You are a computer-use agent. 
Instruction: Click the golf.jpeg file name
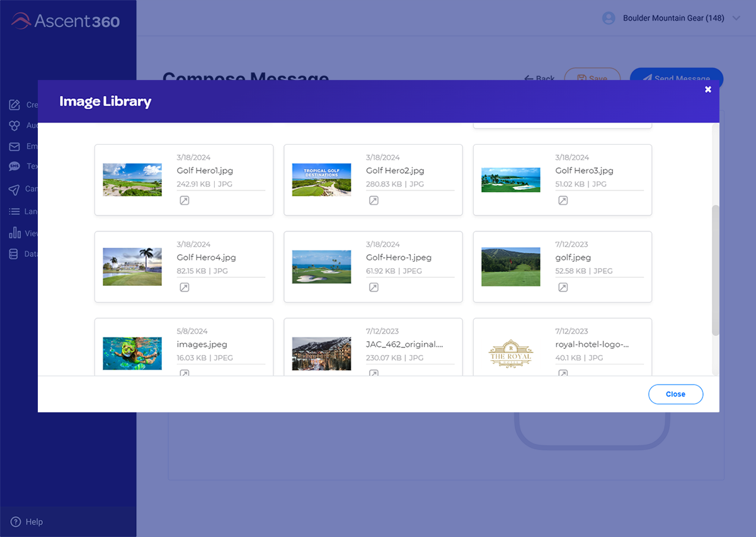point(573,257)
